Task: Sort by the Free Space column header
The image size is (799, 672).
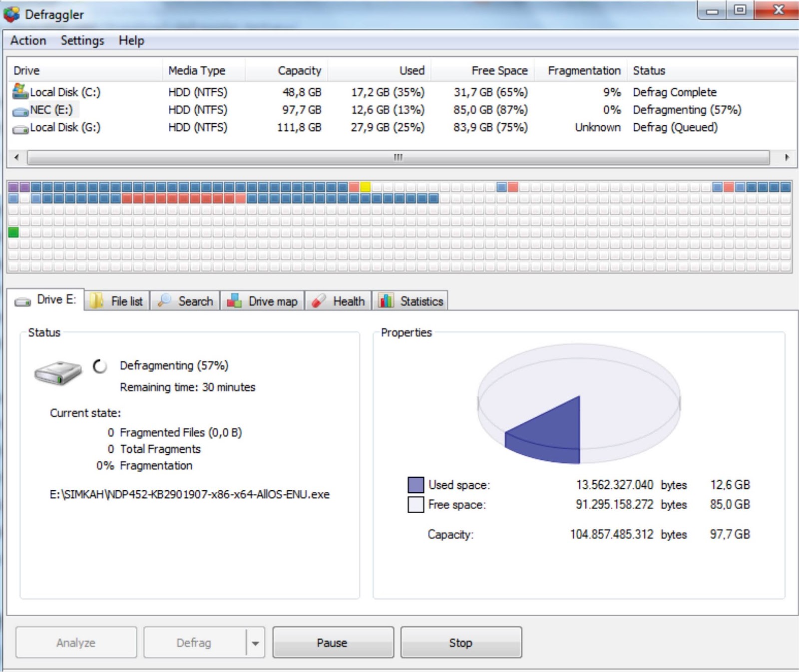Action: tap(482, 70)
